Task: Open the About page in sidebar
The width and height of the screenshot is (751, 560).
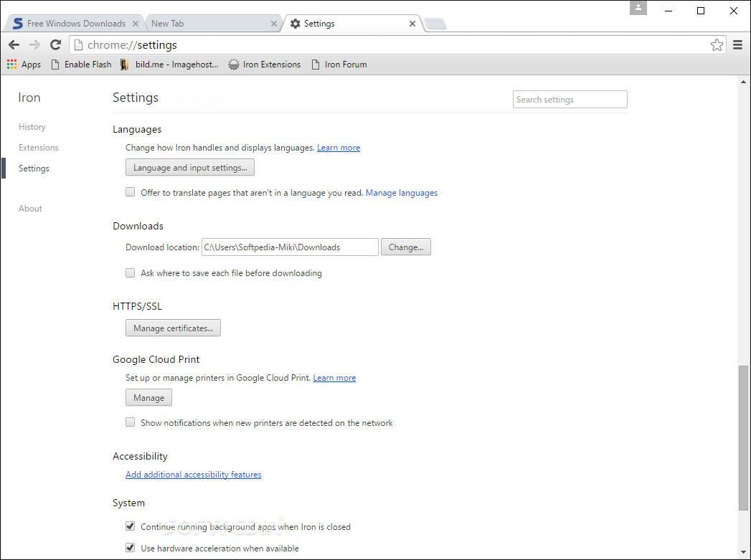Action: pos(30,209)
